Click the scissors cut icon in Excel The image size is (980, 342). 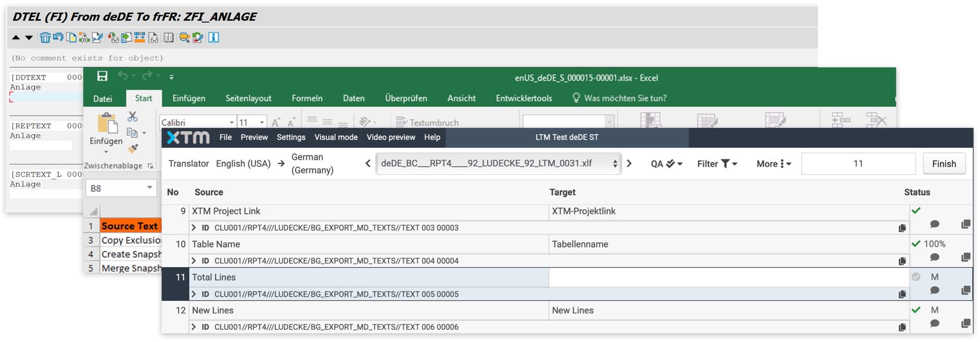click(x=132, y=117)
